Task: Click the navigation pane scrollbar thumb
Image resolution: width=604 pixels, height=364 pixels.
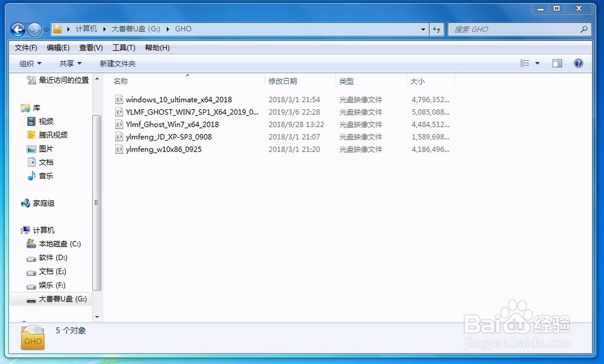Action: point(97,203)
